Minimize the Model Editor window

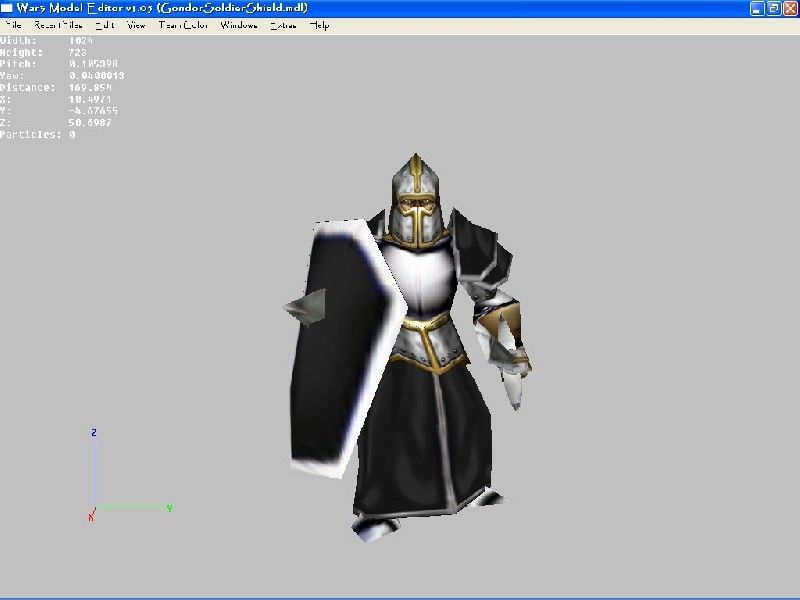coord(757,8)
